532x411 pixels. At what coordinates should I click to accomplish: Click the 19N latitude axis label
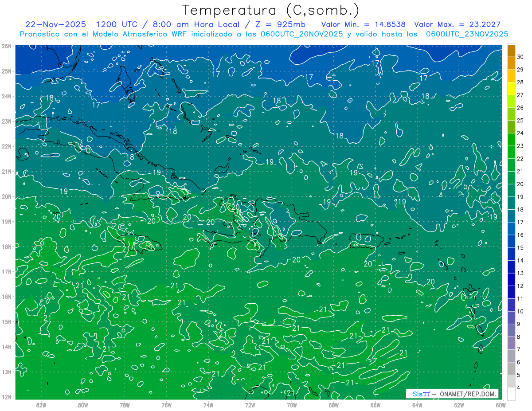tap(6, 222)
